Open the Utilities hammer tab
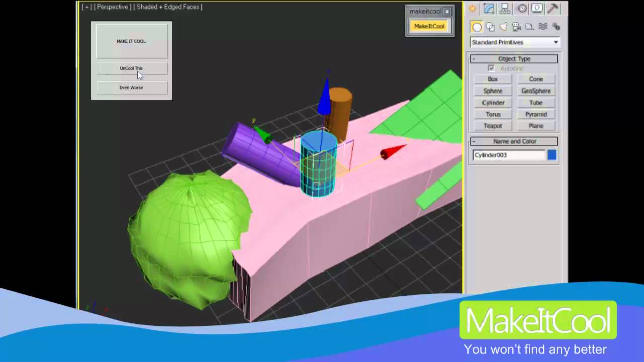Screen dimensions: 644x362 click(553, 9)
